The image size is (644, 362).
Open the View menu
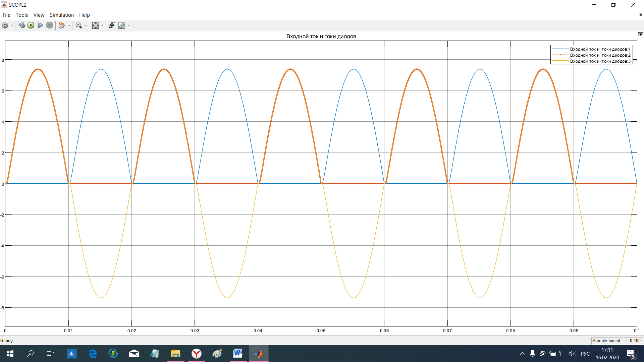[39, 15]
